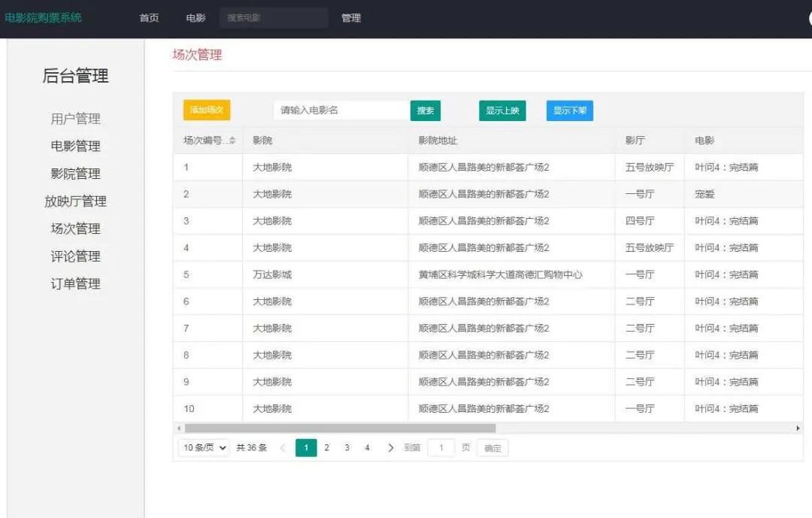Switch to the 电影 menu item

point(195,18)
